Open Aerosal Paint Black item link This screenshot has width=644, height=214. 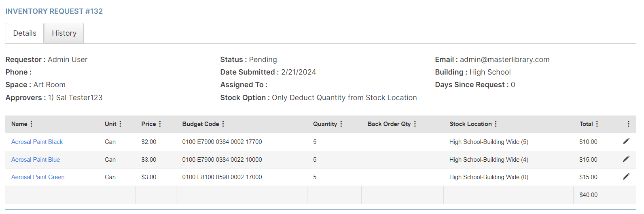tap(37, 142)
